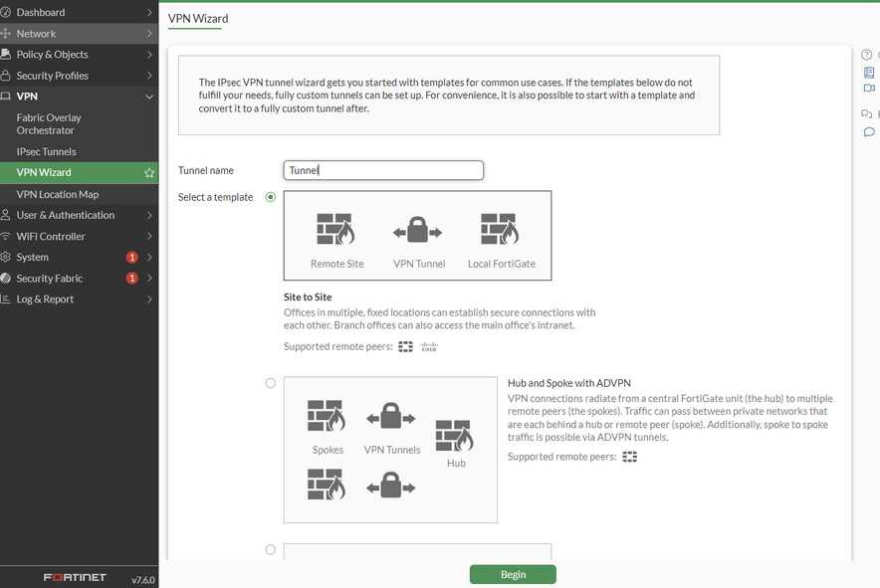
Task: Expand the System menu chevron
Action: pyautogui.click(x=149, y=257)
